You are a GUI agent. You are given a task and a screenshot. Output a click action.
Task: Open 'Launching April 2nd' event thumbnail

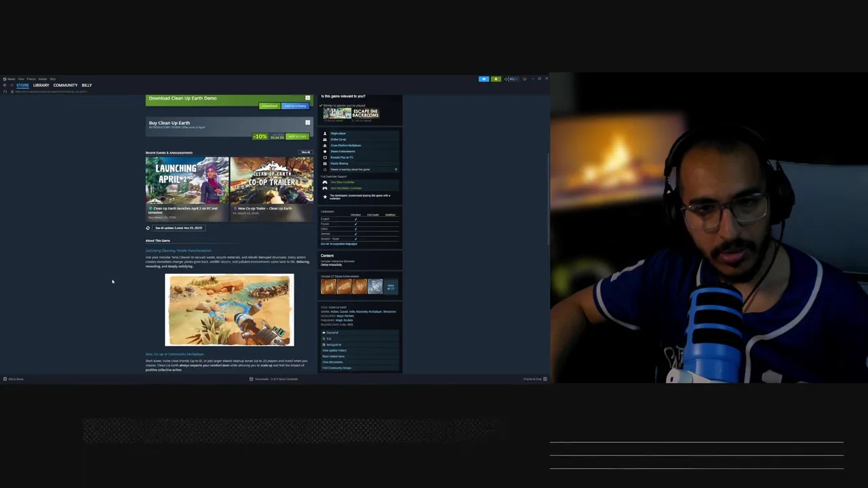click(187, 180)
